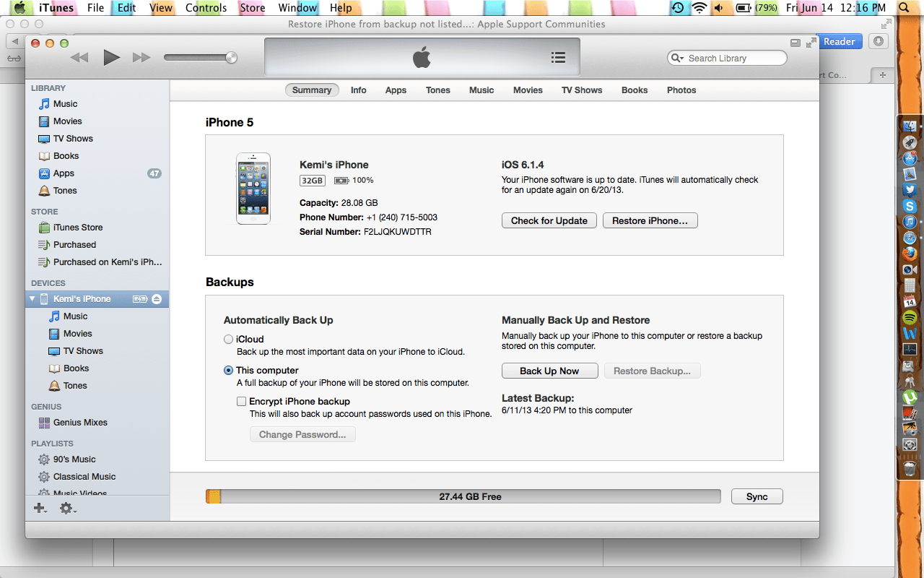The width and height of the screenshot is (924, 578).
Task: Adjust the volume slider
Action: tap(231, 56)
